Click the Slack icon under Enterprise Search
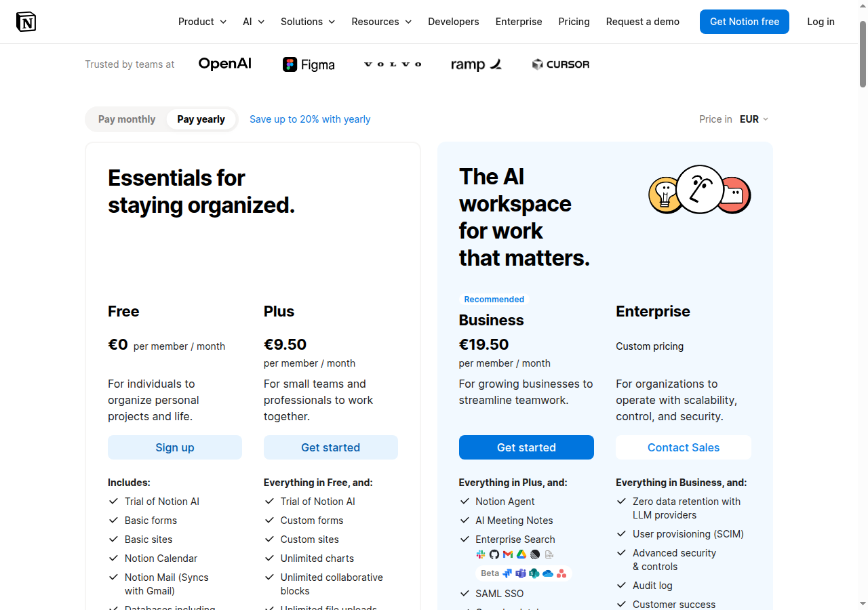868x610 pixels. pos(481,554)
